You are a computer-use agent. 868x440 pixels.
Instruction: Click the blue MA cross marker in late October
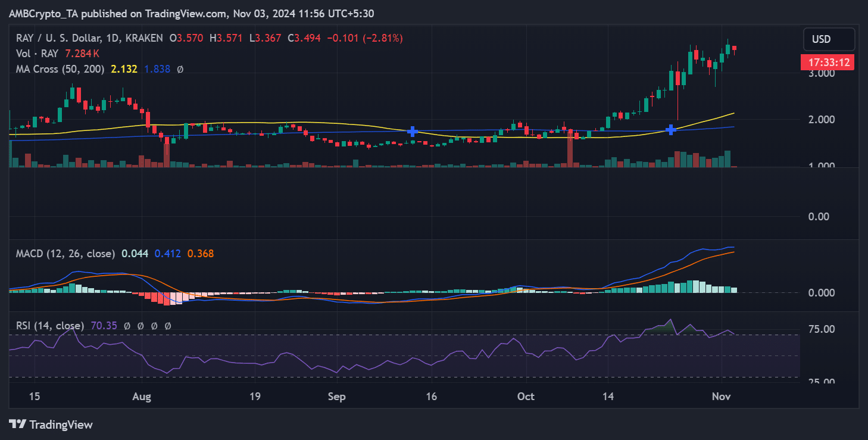click(671, 129)
